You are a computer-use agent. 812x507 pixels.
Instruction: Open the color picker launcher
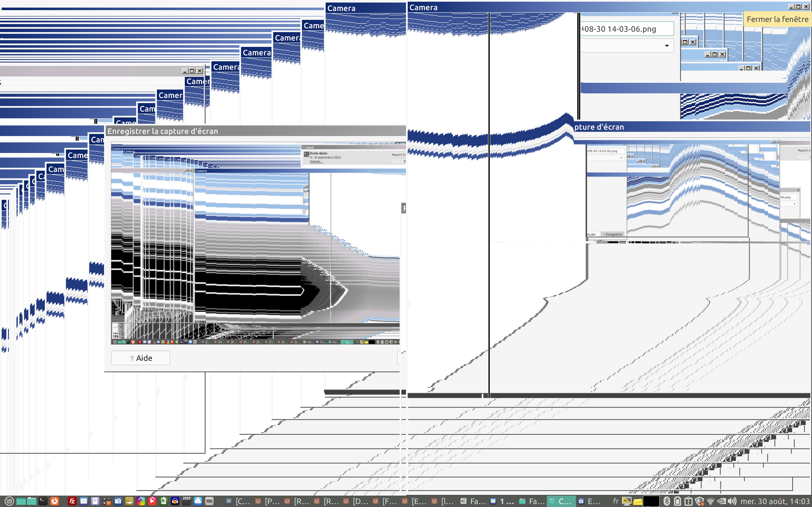click(x=141, y=501)
